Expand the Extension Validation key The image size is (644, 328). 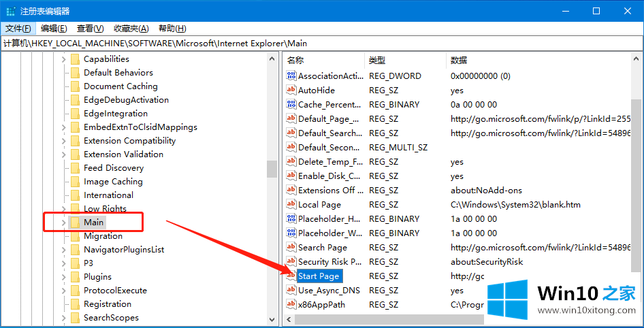click(64, 154)
